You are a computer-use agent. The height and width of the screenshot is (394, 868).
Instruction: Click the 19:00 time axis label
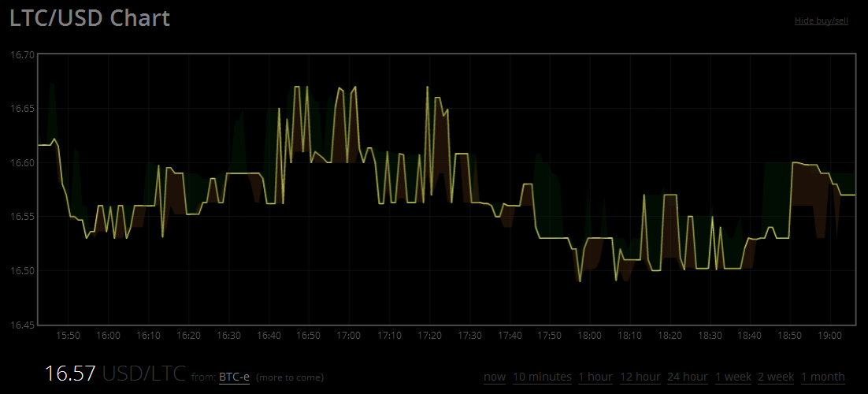pos(830,335)
